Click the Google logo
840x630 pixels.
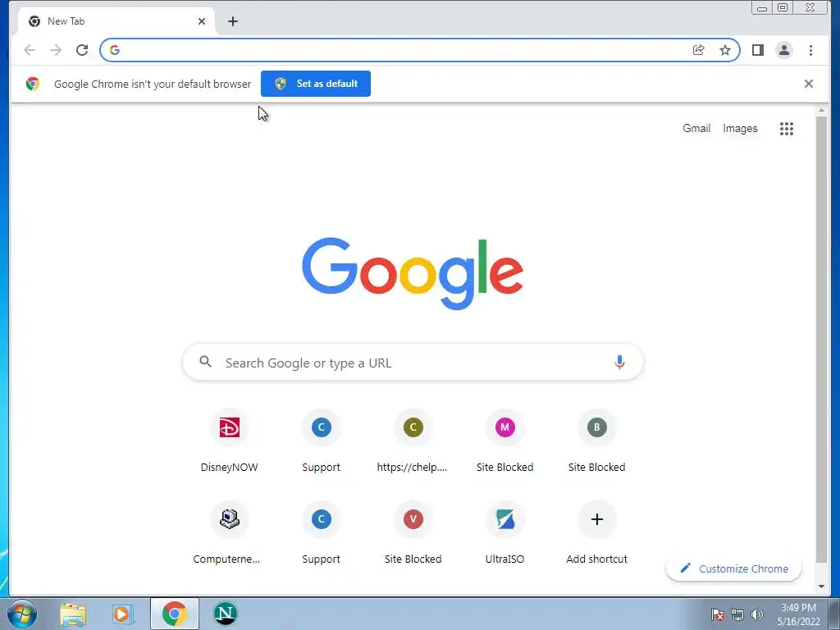pos(413,273)
